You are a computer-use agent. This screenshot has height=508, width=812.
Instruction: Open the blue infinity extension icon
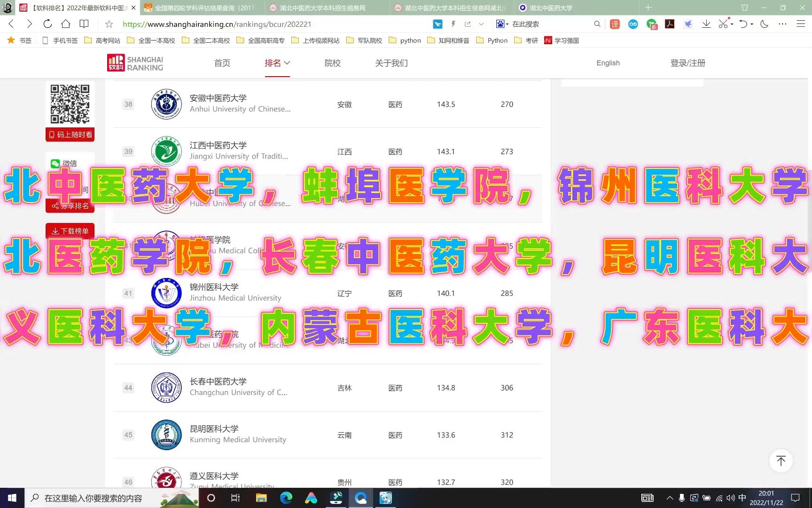pos(633,24)
